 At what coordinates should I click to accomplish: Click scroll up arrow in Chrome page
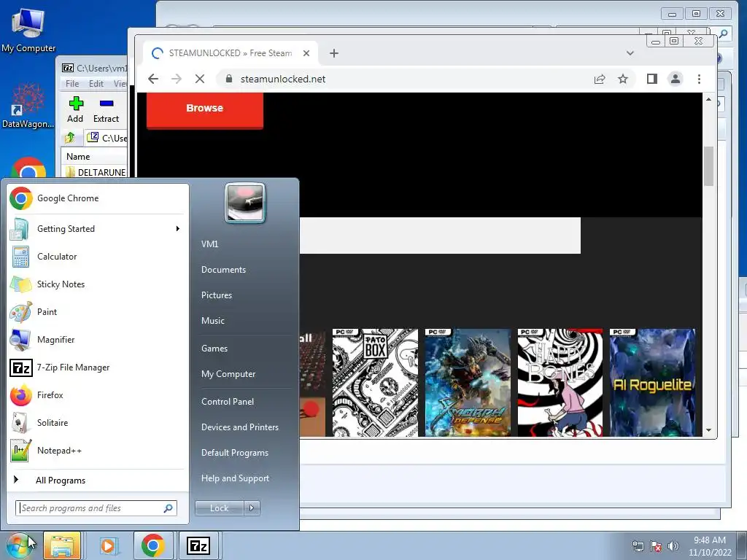coord(709,99)
